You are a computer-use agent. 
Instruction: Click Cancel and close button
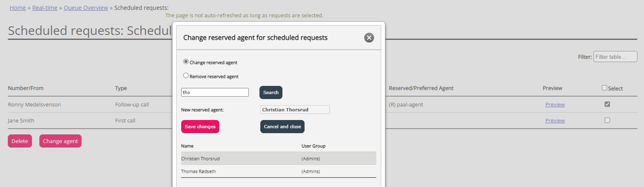pos(282,127)
